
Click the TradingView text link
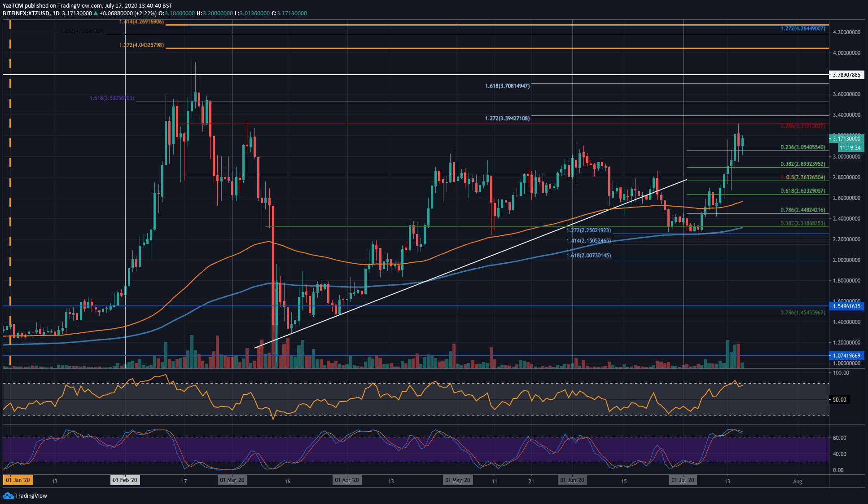pyautogui.click(x=31, y=496)
